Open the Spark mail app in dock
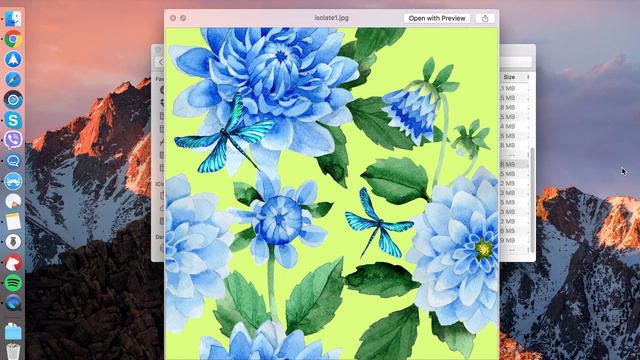Image resolution: width=640 pixels, height=360 pixels. point(13,60)
